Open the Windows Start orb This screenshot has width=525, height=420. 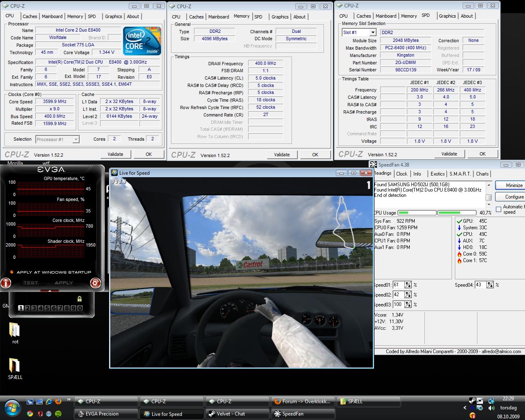pyautogui.click(x=11, y=407)
